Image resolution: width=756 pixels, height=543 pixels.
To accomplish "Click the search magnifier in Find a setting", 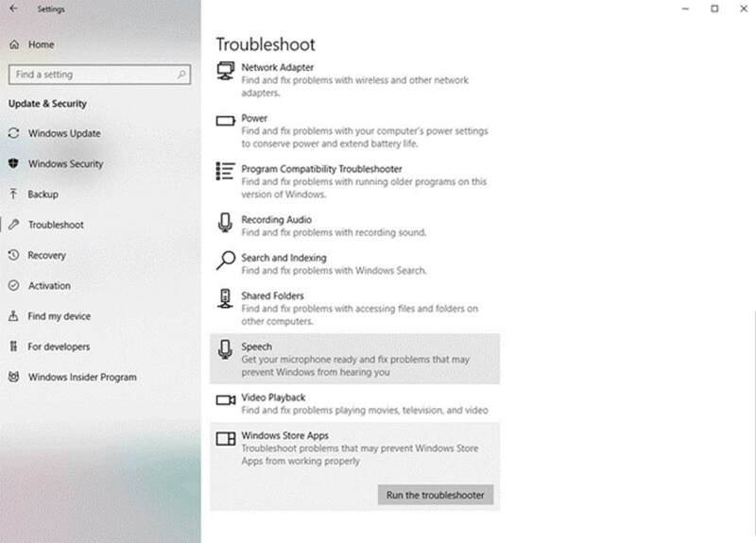I will (181, 75).
